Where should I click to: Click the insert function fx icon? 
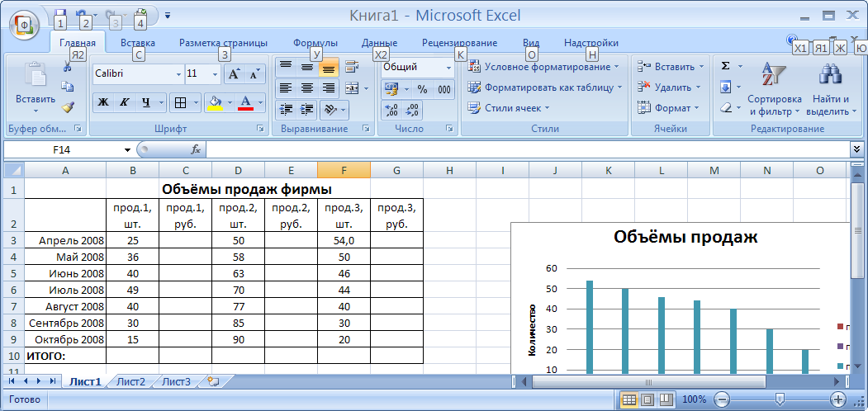point(196,149)
